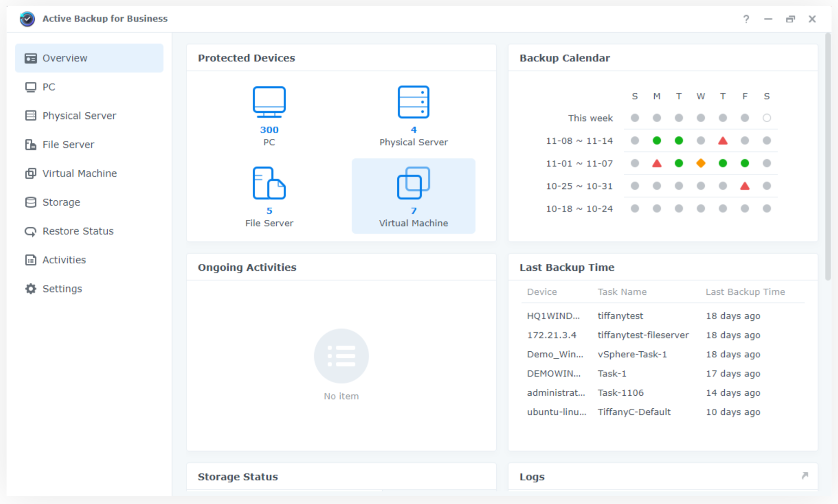The height and width of the screenshot is (504, 838).
Task: Click the Physical Server sidebar icon
Action: pyautogui.click(x=30, y=116)
